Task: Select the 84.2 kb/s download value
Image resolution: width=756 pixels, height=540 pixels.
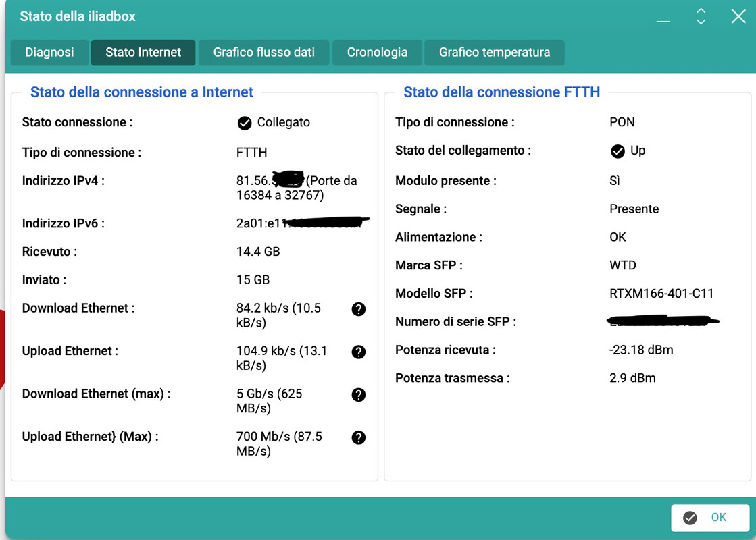Action: tap(278, 315)
